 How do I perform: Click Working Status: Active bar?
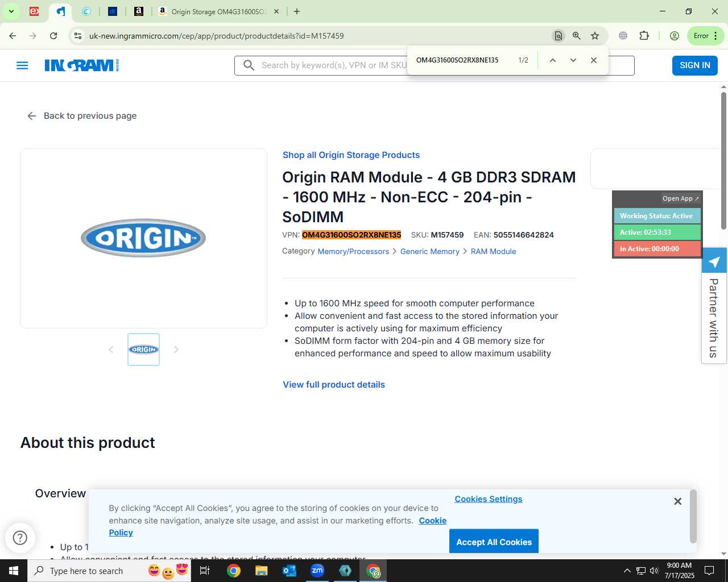(x=657, y=216)
